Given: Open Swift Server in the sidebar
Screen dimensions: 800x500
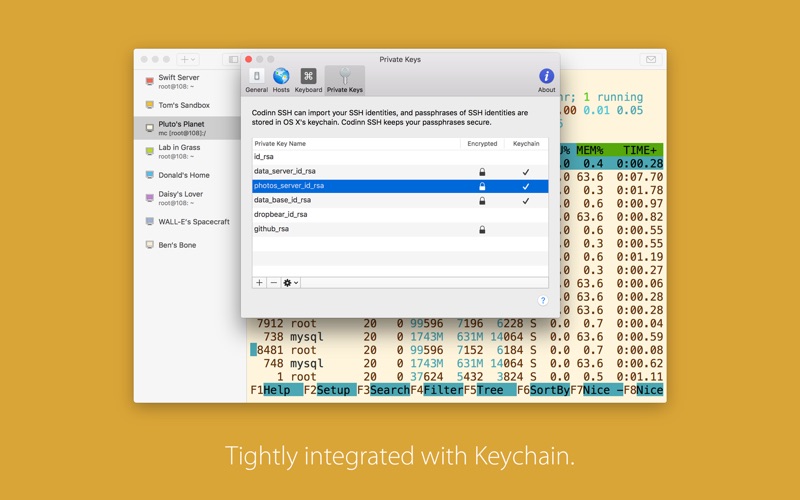Looking at the screenshot, I should [x=187, y=82].
